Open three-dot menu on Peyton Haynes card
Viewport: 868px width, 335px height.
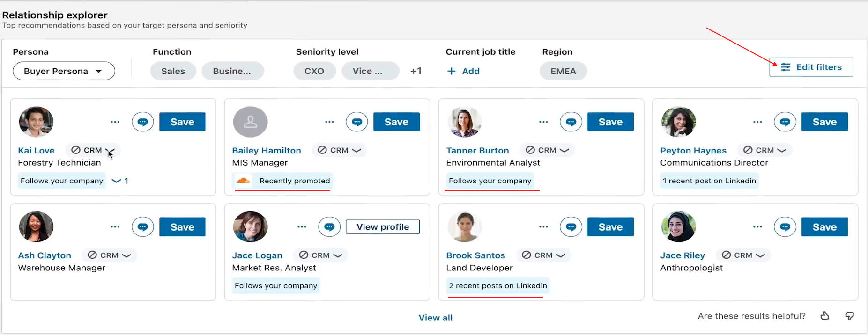(757, 122)
